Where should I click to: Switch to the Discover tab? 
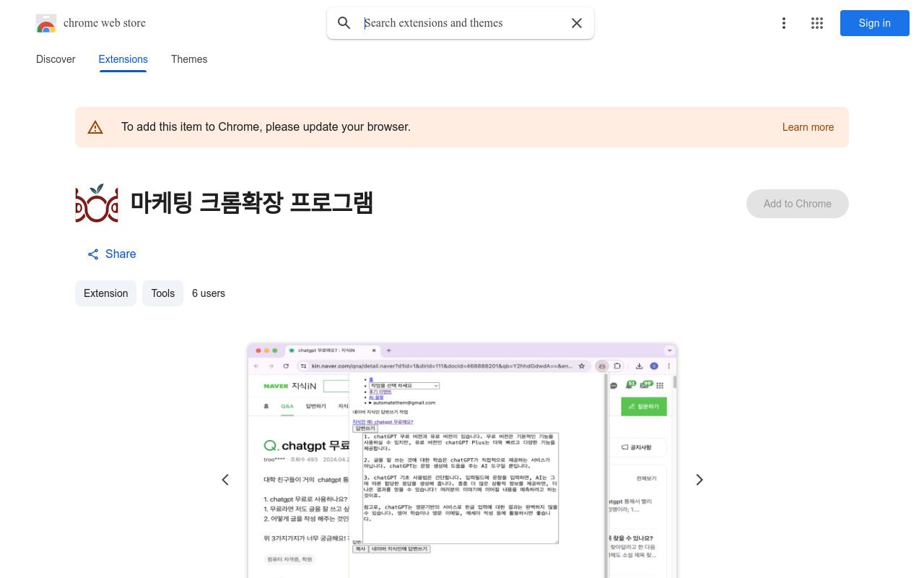click(56, 59)
